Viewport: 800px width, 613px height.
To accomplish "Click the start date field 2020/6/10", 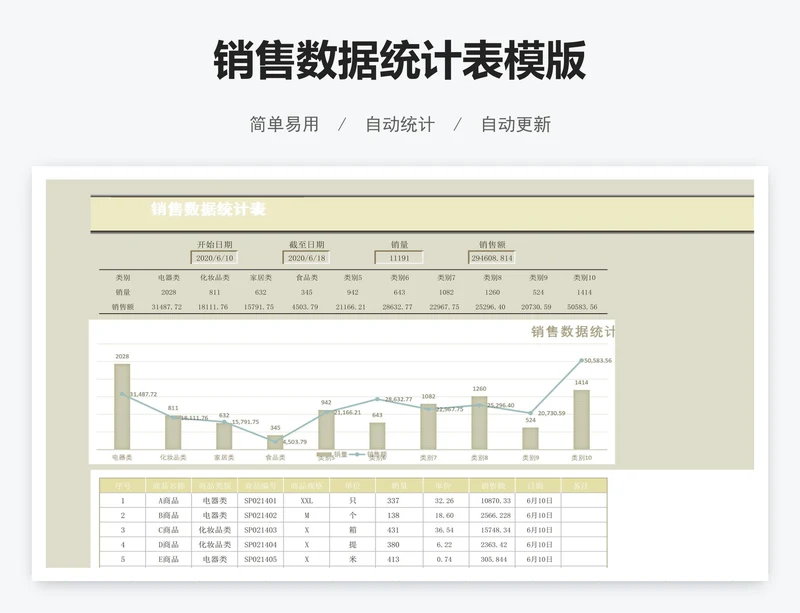I will [x=214, y=258].
